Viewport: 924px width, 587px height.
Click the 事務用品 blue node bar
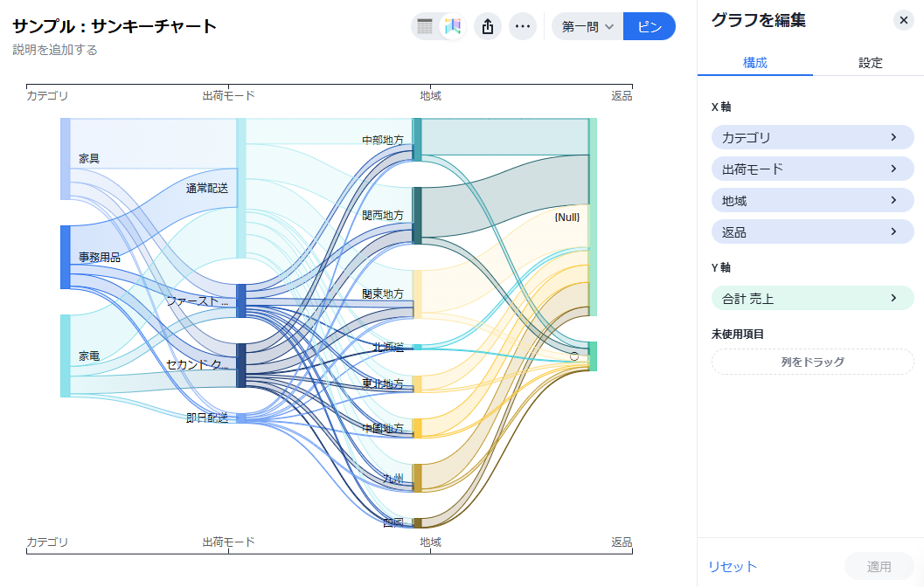point(65,257)
